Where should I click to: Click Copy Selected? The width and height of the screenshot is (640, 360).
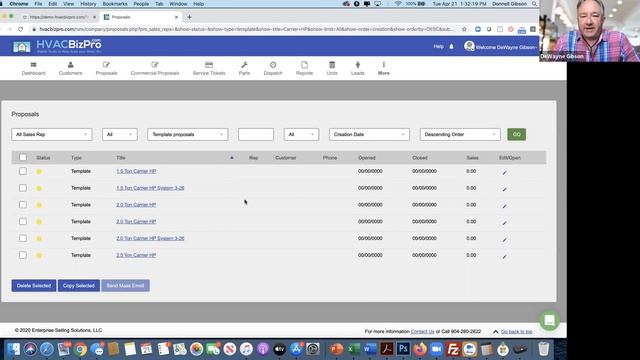coord(79,286)
